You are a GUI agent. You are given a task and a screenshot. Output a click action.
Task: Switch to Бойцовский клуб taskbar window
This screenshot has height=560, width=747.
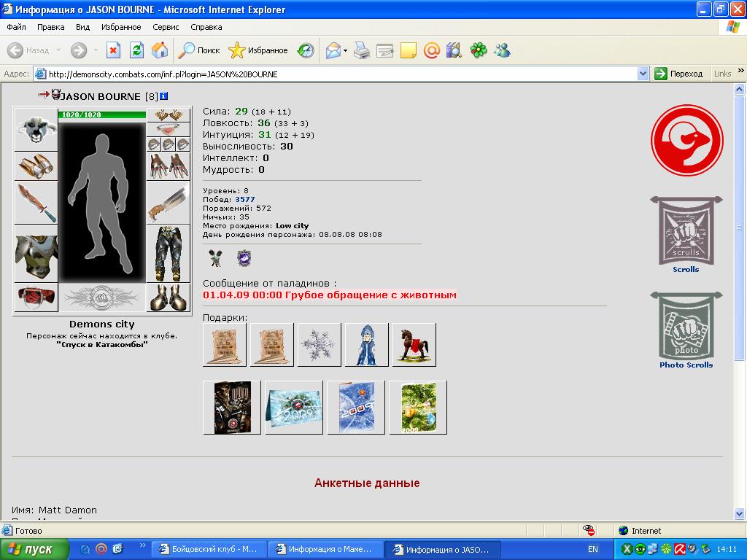(x=209, y=549)
